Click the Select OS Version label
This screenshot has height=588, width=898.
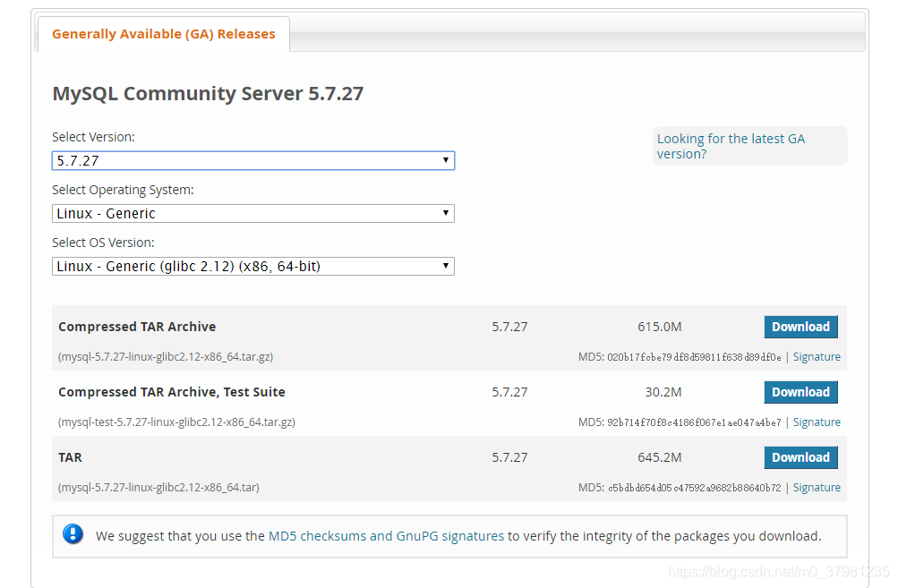click(x=103, y=243)
